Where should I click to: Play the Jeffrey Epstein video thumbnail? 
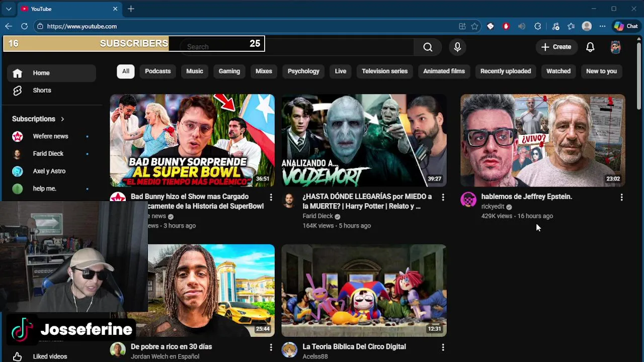tap(543, 140)
